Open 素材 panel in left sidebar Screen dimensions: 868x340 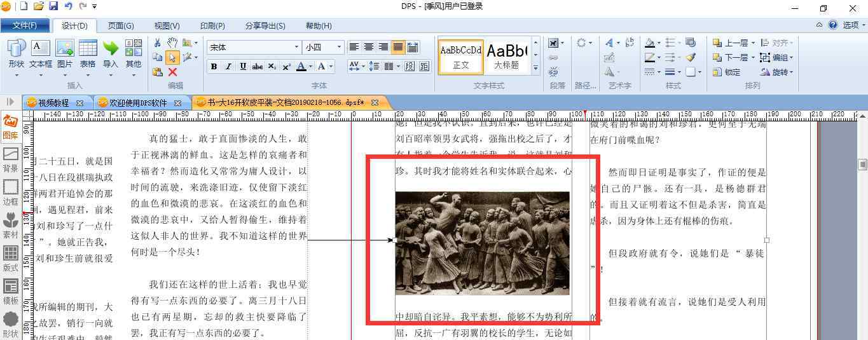pyautogui.click(x=11, y=225)
